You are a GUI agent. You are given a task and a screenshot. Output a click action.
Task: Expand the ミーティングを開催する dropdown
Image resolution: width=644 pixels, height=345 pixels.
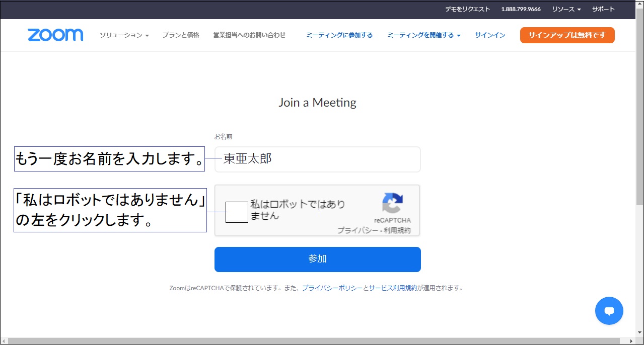click(x=423, y=35)
